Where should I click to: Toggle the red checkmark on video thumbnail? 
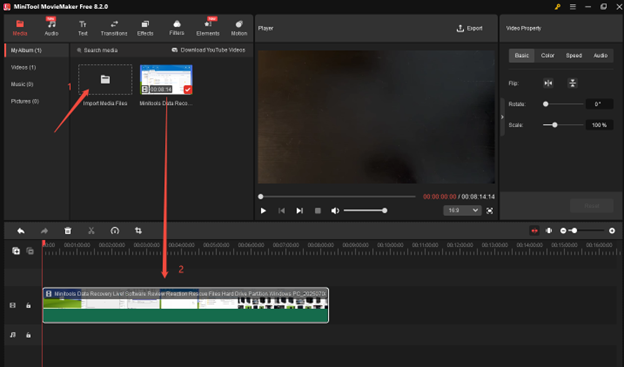click(188, 90)
